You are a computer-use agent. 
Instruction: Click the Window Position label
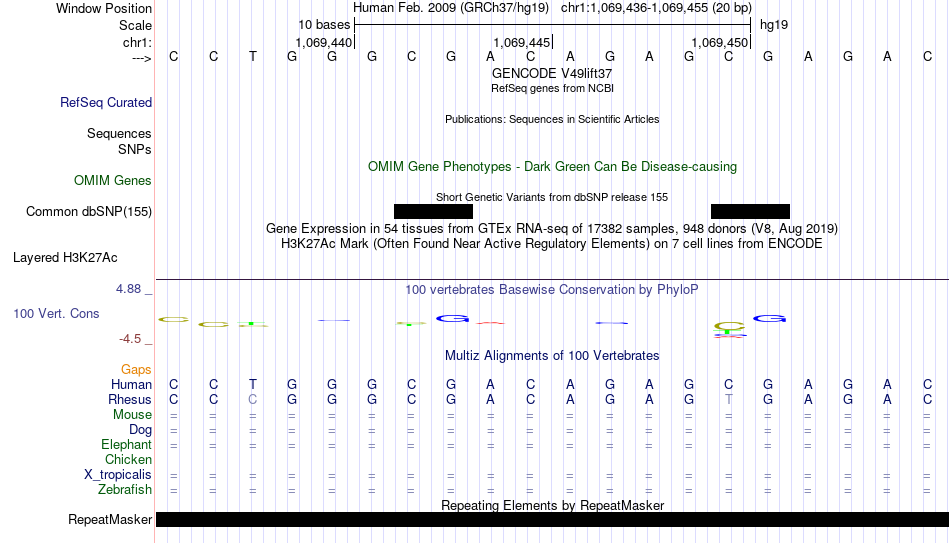tap(104, 8)
